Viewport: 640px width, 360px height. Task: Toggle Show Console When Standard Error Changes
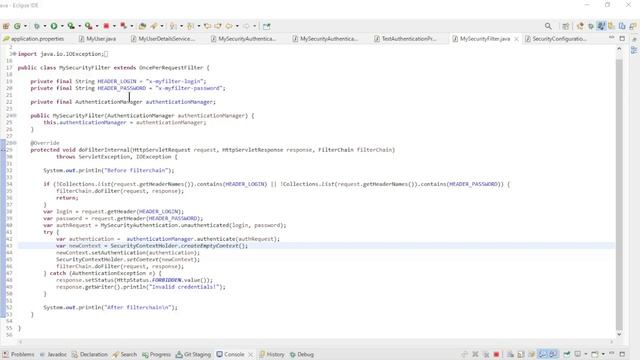click(x=553, y=354)
